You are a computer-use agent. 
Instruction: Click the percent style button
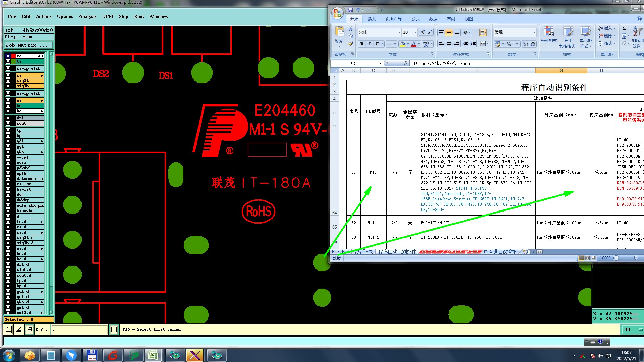coord(509,44)
